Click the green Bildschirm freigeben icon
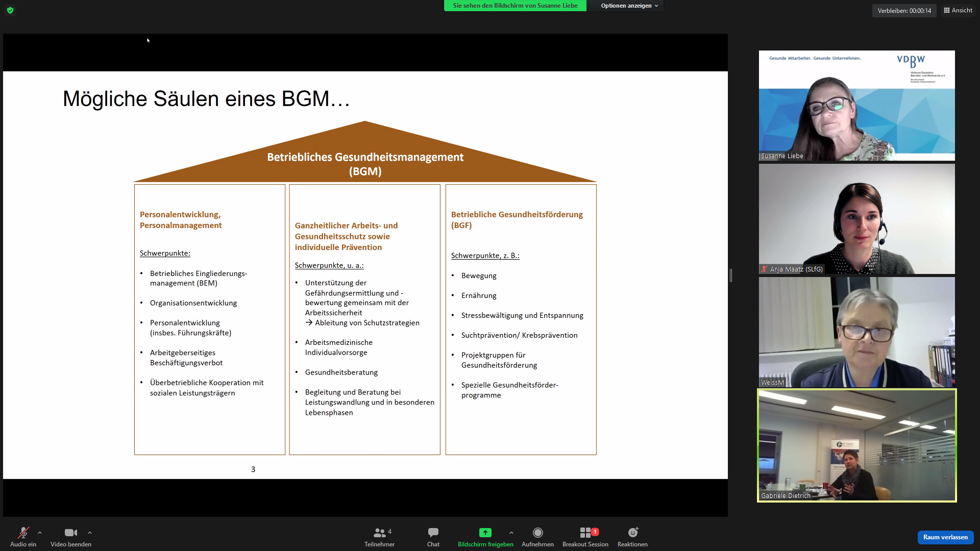This screenshot has width=980, height=551. pyautogui.click(x=485, y=533)
